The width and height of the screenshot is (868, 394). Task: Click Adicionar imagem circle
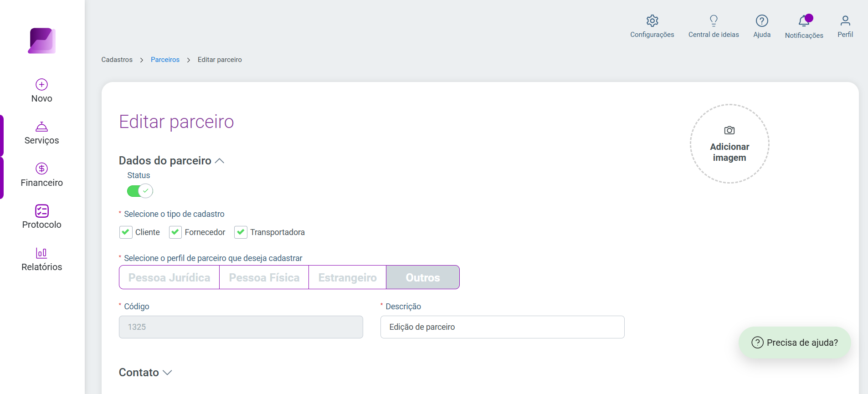[x=729, y=144]
